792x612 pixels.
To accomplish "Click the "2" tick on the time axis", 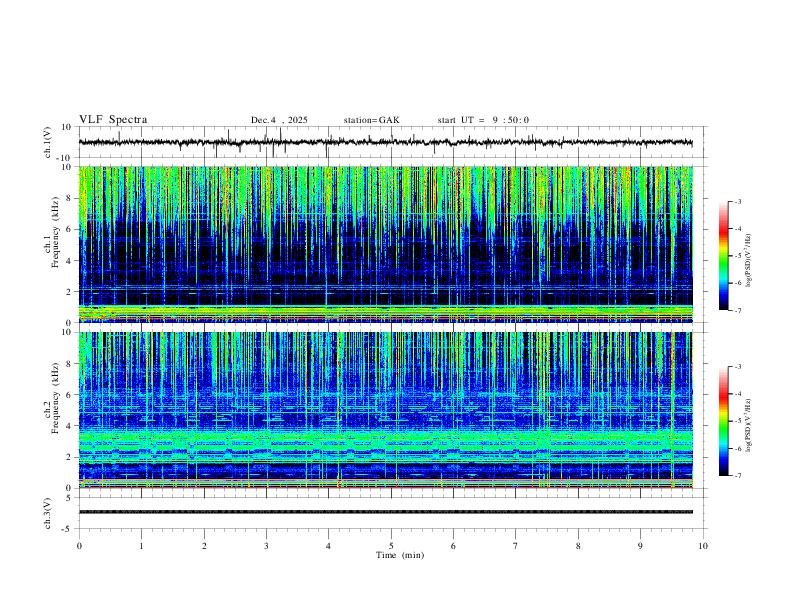I will pyautogui.click(x=204, y=546).
